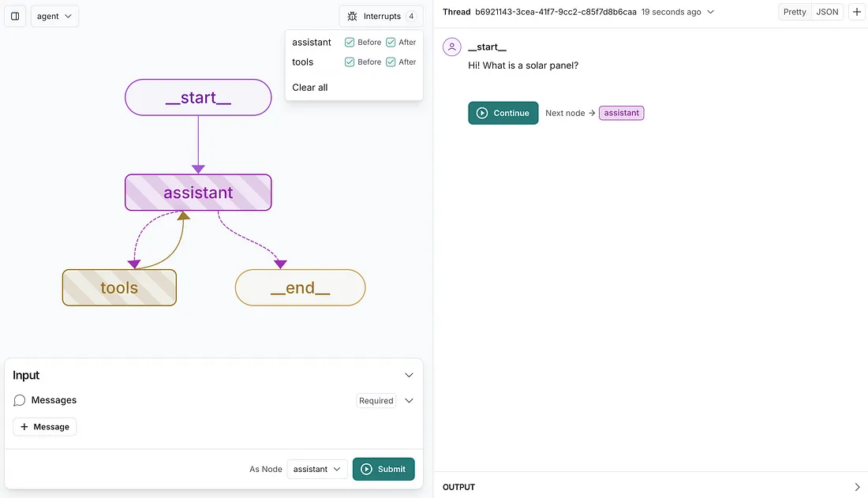Screen dimensions: 868x498
Task: Switch to the Pretty view tab
Action: click(795, 12)
